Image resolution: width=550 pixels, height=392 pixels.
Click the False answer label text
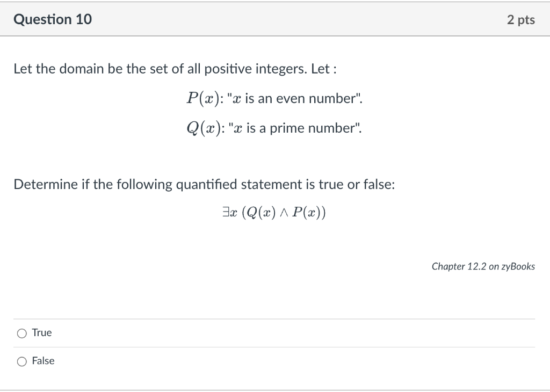(43, 361)
